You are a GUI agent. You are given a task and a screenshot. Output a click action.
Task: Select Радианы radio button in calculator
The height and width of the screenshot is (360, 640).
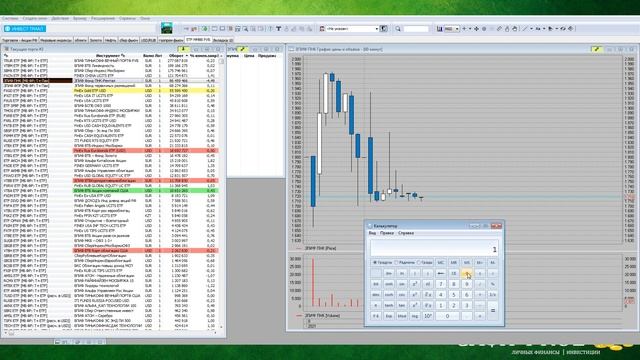coord(404,262)
